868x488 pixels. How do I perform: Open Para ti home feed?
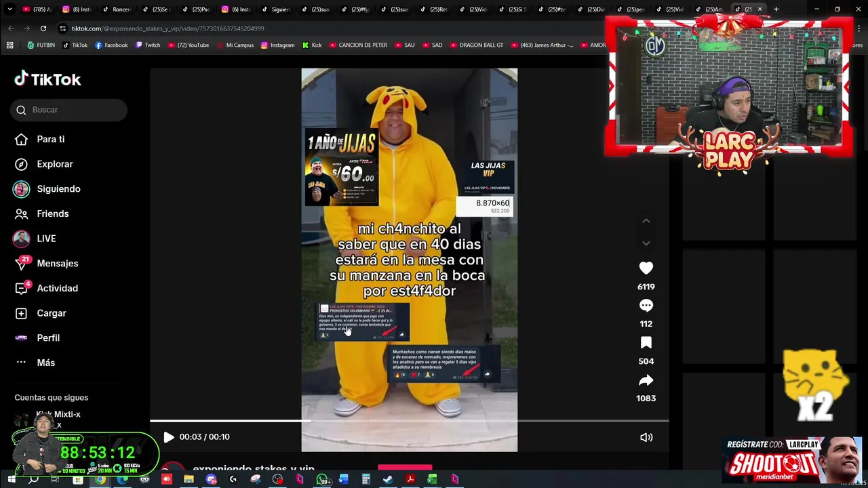coord(40,139)
